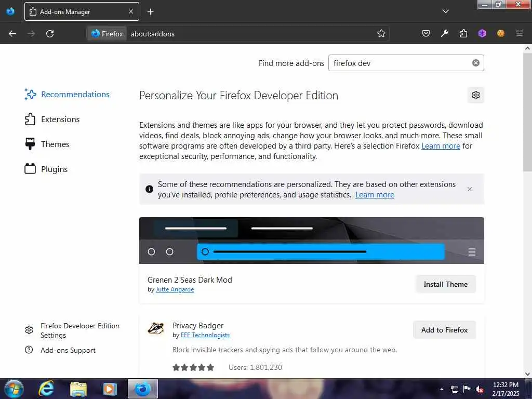532x399 pixels.
Task: Click the scrollbar down arrow
Action: [x=527, y=374]
